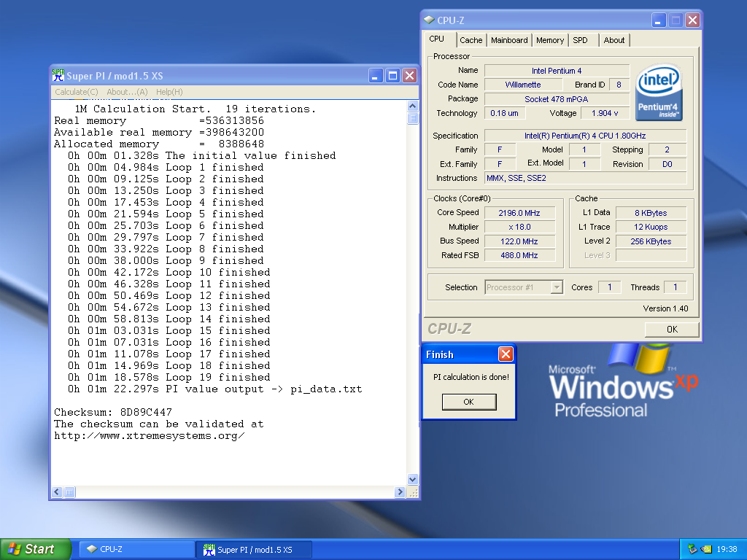Viewport: 747px width, 560px height.
Task: Click the system tray clock 19:38
Action: 727,549
